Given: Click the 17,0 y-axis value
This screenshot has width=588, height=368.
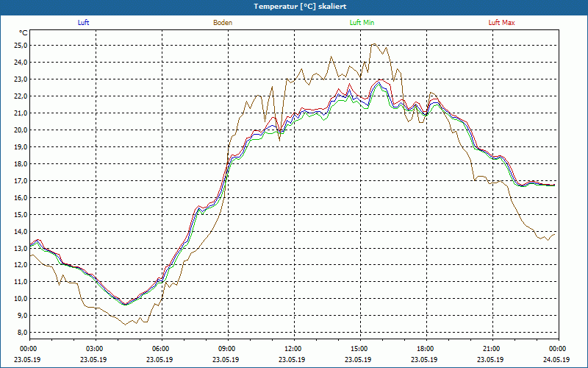Looking at the screenshot, I should click(x=21, y=180).
